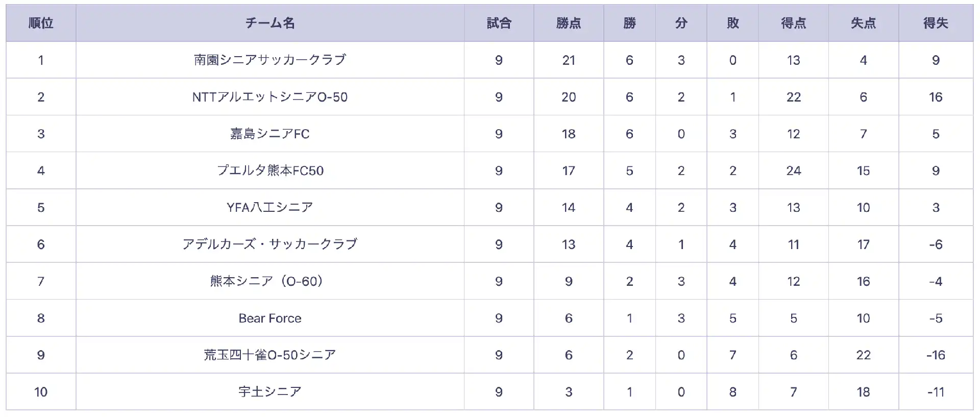Click the 失点 column header

863,23
